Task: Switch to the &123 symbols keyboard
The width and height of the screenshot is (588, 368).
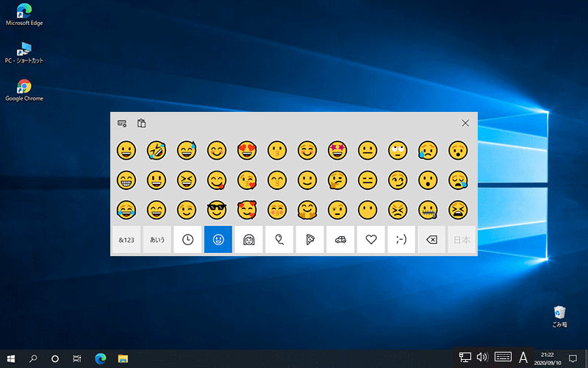Action: pyautogui.click(x=126, y=240)
